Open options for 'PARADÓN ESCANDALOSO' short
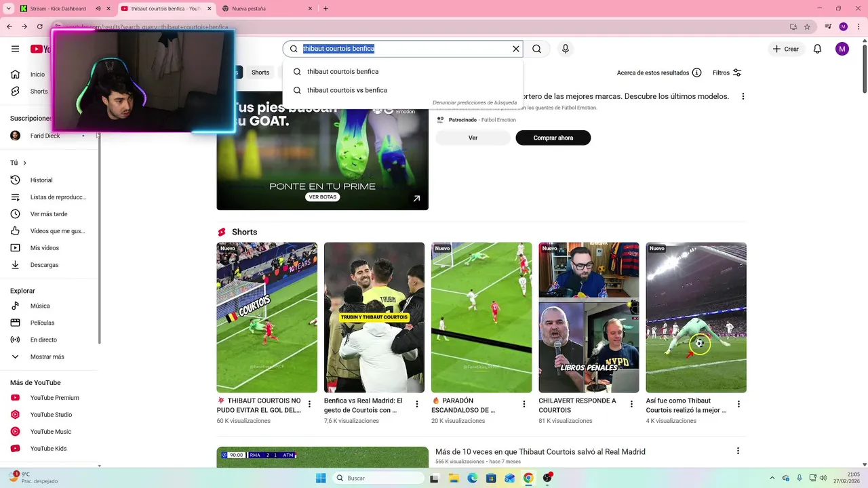This screenshot has width=868, height=488. click(x=524, y=404)
